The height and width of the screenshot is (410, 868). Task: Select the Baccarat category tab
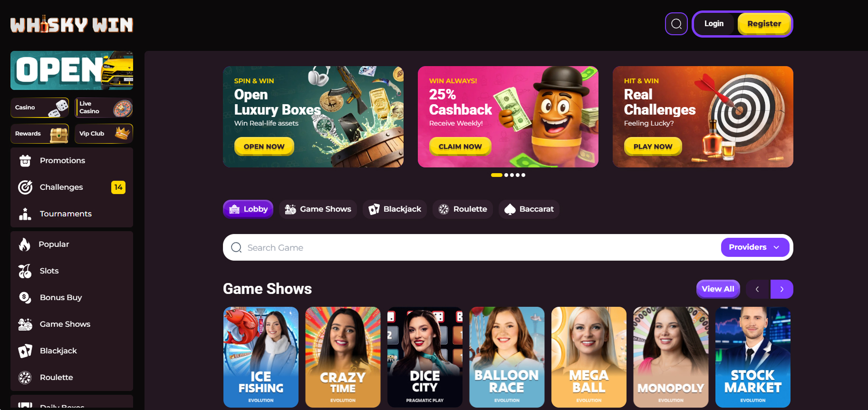(529, 209)
